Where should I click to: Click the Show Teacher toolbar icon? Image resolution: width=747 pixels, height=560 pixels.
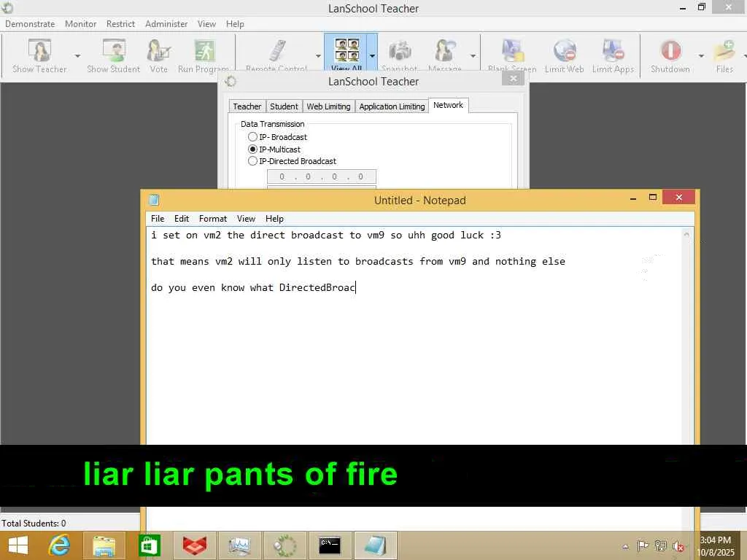pyautogui.click(x=39, y=55)
